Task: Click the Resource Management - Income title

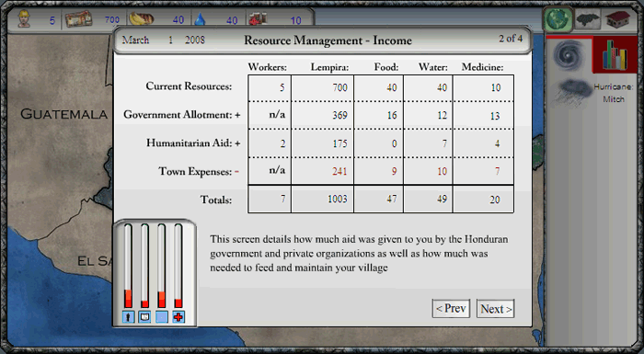Action: (x=328, y=40)
